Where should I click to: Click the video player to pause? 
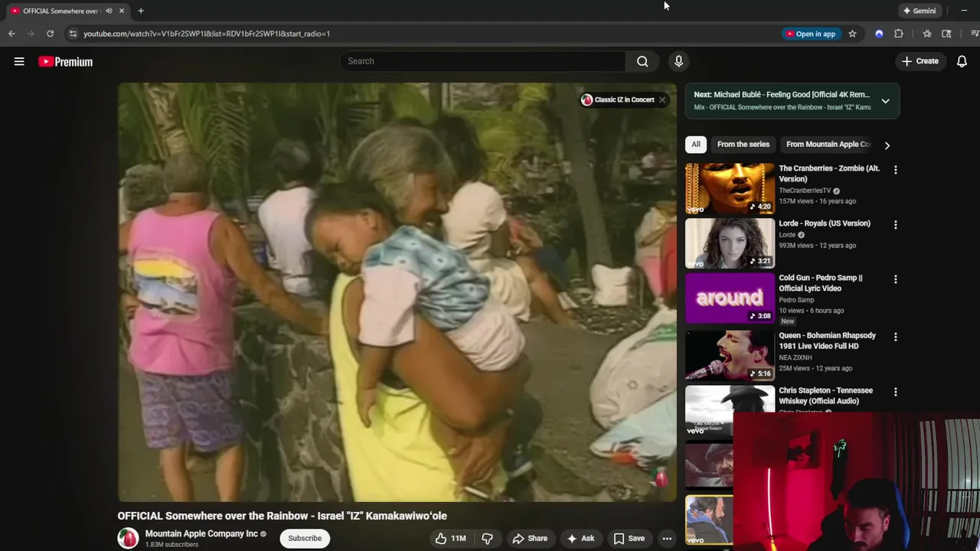(x=397, y=291)
